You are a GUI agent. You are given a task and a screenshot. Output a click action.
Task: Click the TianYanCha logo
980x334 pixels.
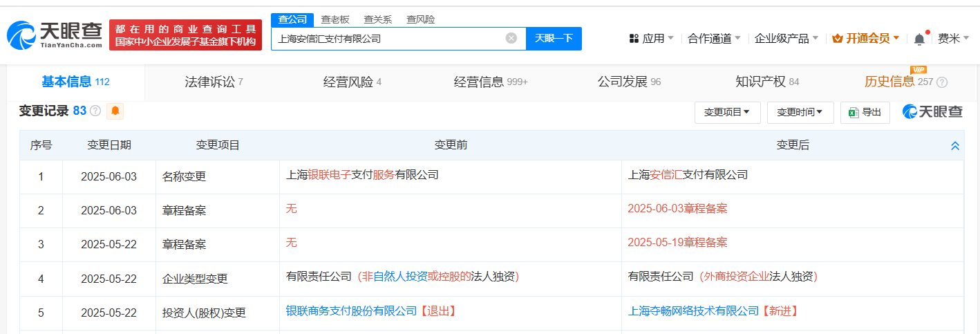[55, 35]
